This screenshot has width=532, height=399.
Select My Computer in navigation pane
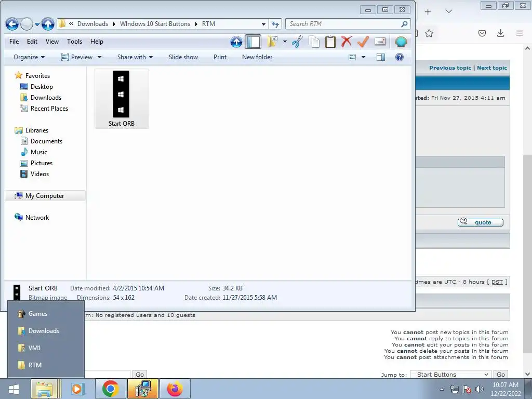click(45, 196)
